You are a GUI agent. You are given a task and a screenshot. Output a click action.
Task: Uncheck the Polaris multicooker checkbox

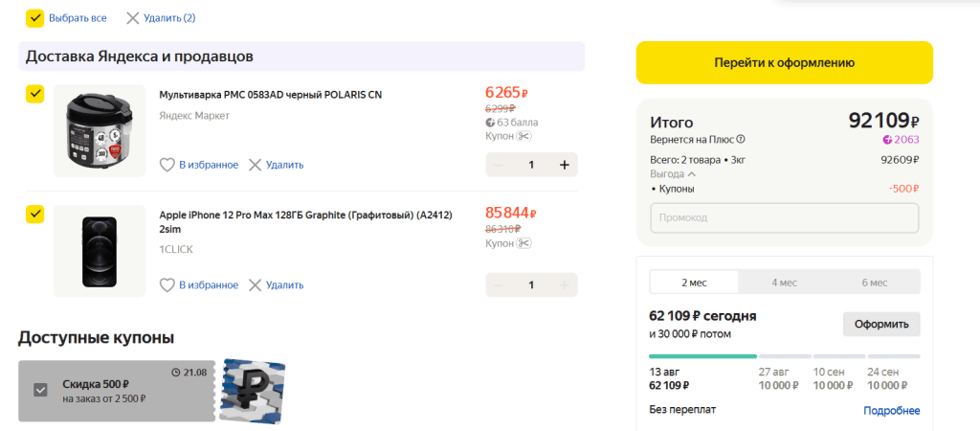click(x=35, y=94)
